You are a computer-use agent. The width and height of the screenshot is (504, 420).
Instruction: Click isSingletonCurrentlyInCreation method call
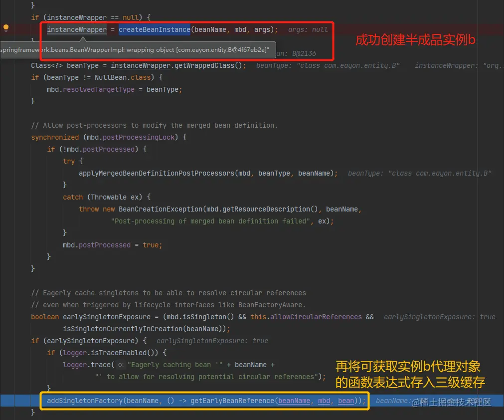(x=123, y=329)
